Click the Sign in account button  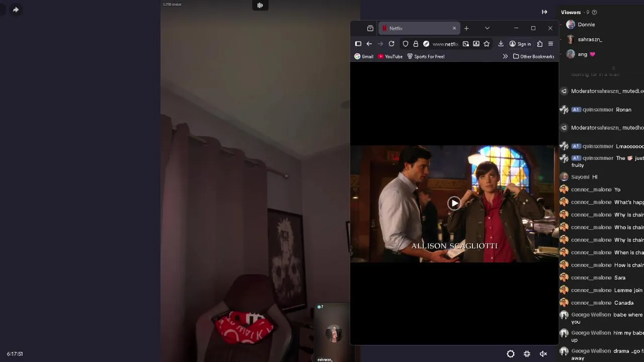[x=520, y=44]
